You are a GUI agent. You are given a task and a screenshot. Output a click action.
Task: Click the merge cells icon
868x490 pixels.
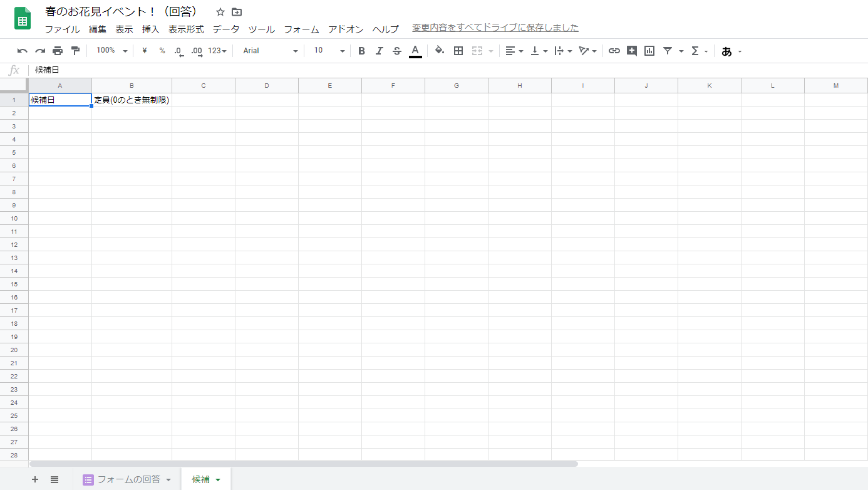[477, 51]
